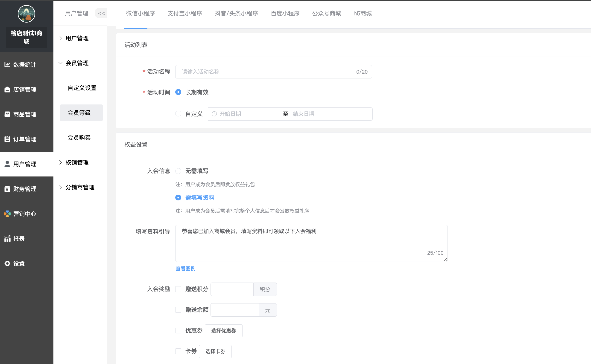
Task: Select 自定义 time radio option
Action: [178, 114]
